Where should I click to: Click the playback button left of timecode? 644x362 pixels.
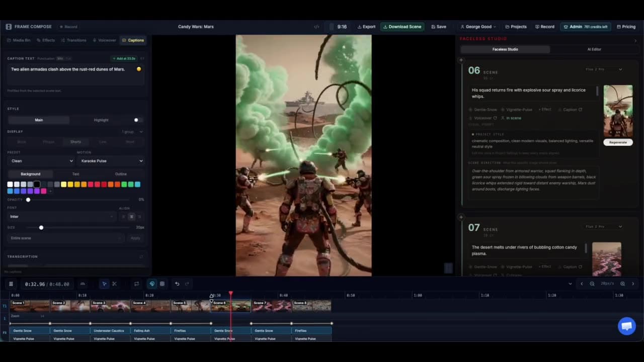[11, 284]
